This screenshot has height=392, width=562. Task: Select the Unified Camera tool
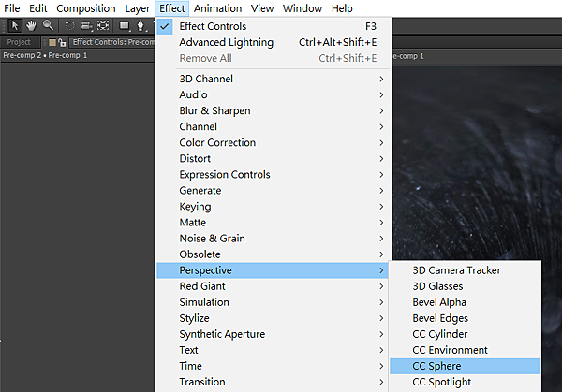coord(85,25)
